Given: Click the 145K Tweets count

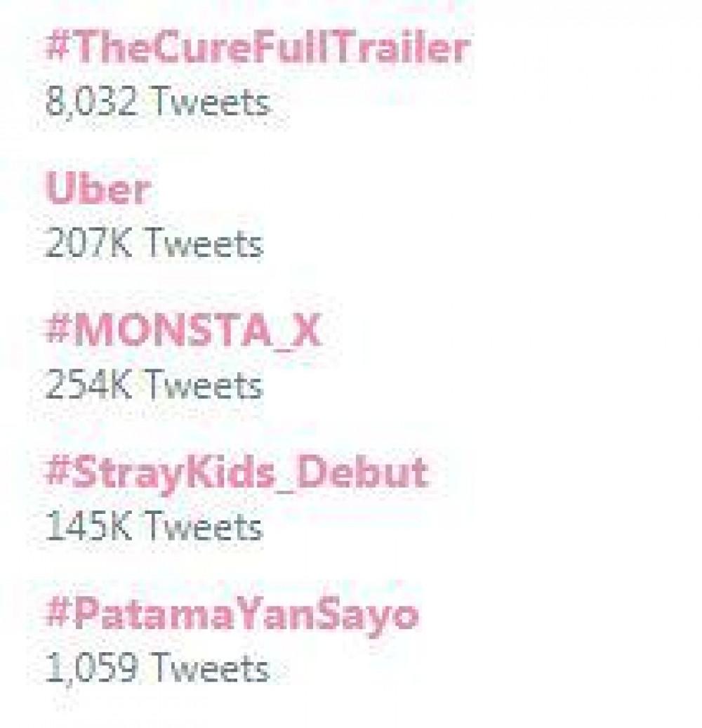Looking at the screenshot, I should (x=154, y=527).
